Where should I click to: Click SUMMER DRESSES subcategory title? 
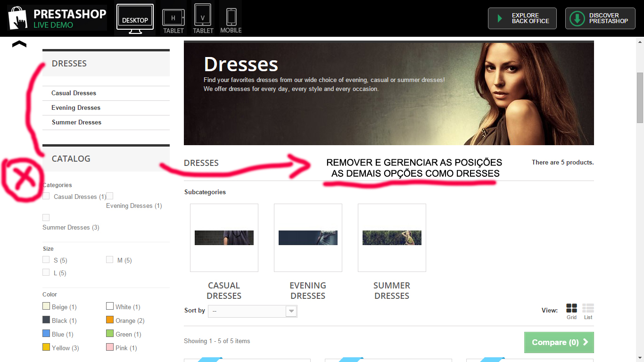(x=392, y=291)
